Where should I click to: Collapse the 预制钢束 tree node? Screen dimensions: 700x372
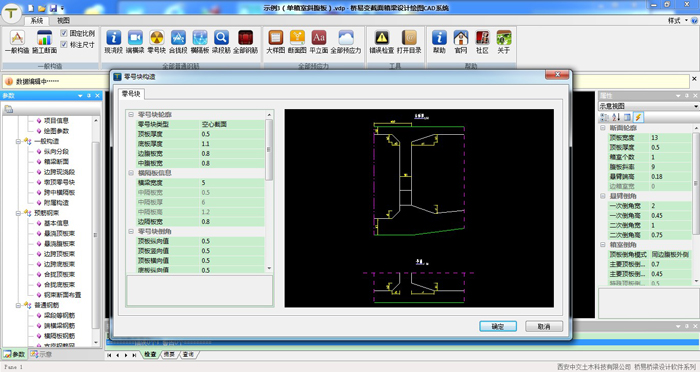pyautogui.click(x=19, y=213)
